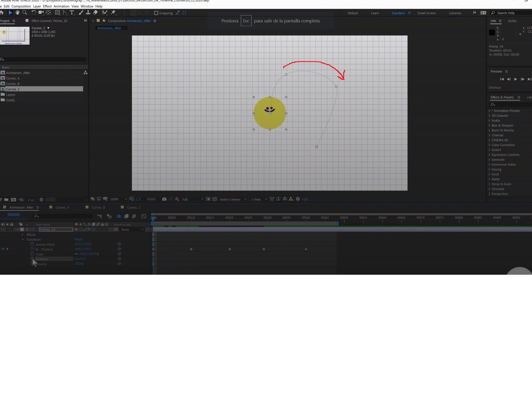Select the Horizontal Type tool
The height and width of the screenshot is (395, 532).
click(72, 13)
